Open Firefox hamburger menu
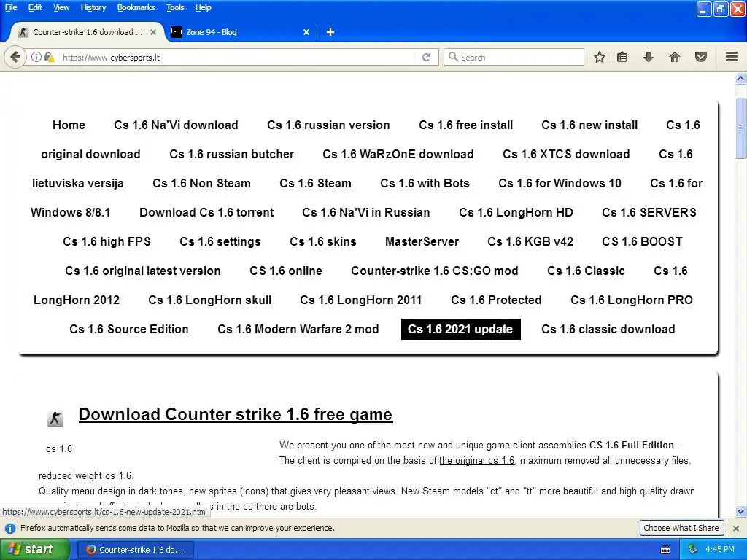This screenshot has height=560, width=747. coord(732,57)
